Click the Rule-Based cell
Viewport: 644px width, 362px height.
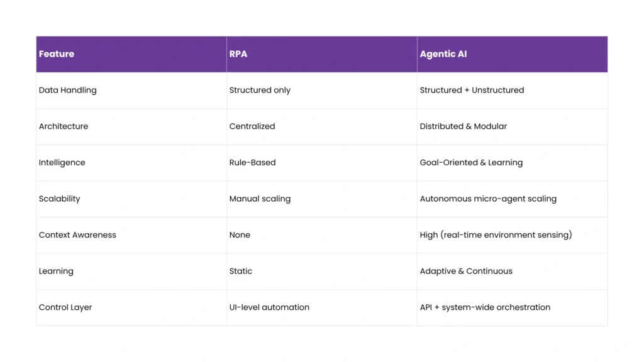click(x=252, y=163)
